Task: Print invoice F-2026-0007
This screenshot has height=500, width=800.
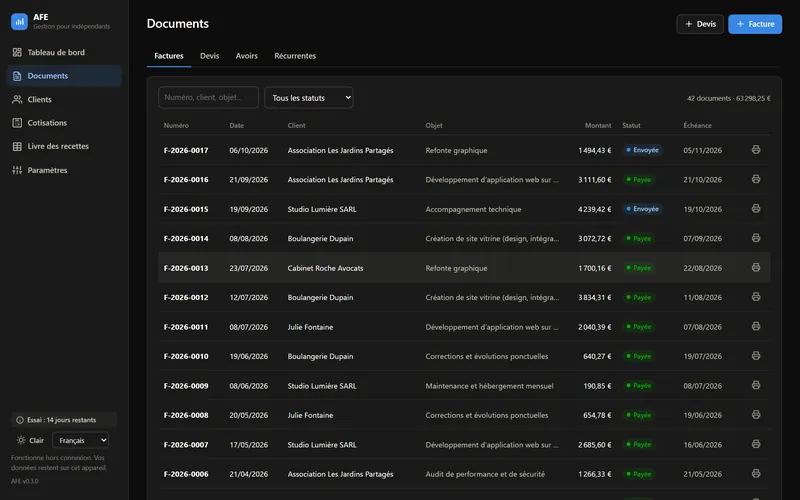Action: coord(756,444)
